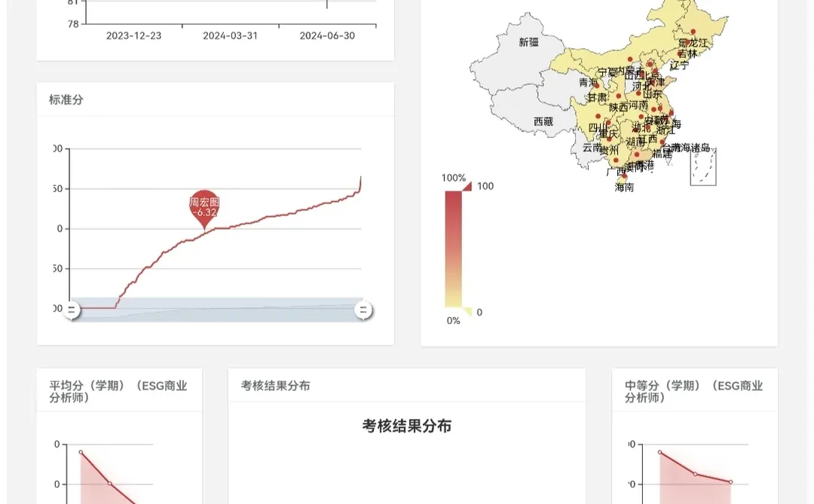The height and width of the screenshot is (504, 814).
Task: Click the second data point in 平均分 chart
Action: point(109,483)
